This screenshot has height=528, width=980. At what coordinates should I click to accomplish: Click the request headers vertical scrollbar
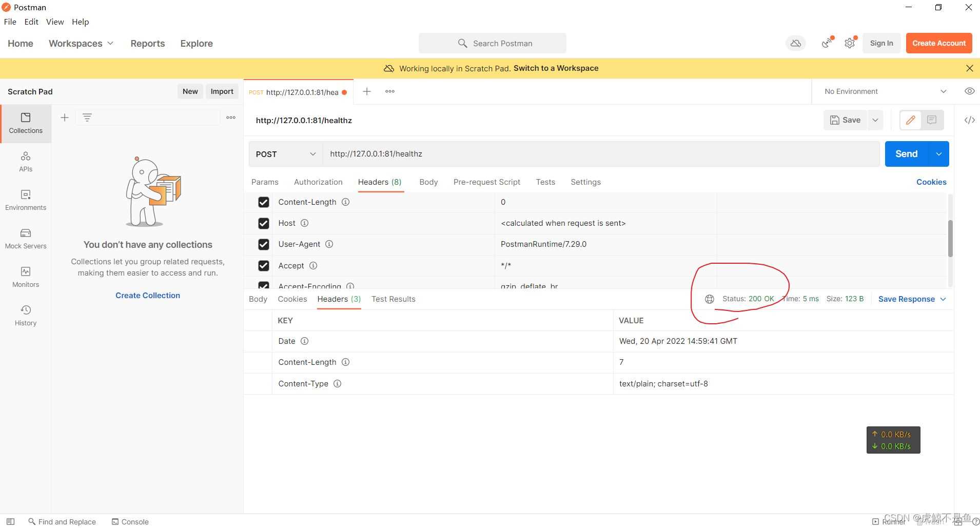[950, 239]
